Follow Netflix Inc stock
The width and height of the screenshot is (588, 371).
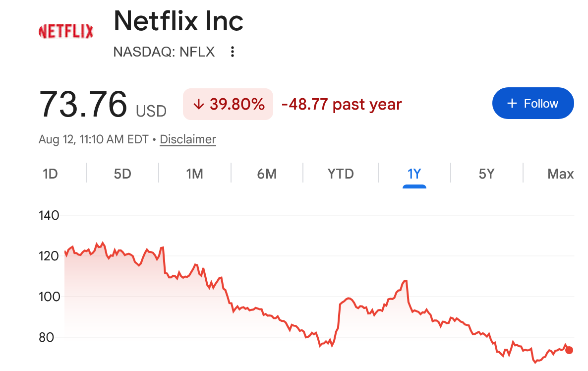coord(533,103)
